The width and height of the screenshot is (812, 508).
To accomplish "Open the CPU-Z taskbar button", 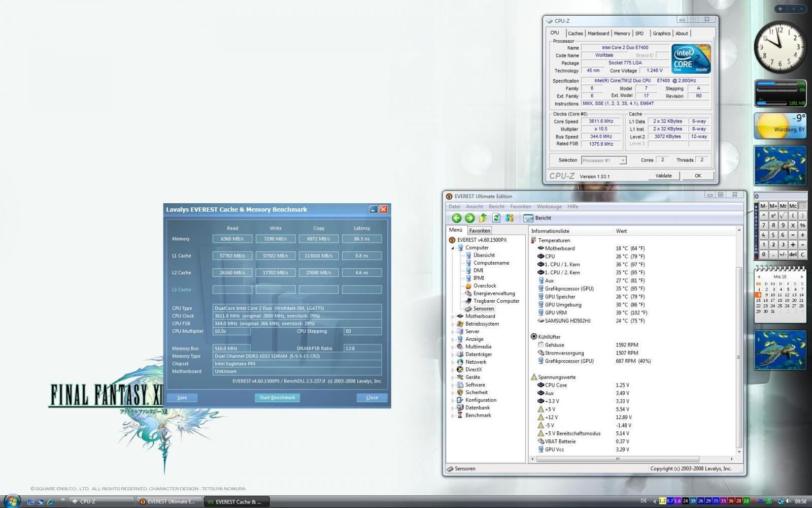I will pos(101,501).
